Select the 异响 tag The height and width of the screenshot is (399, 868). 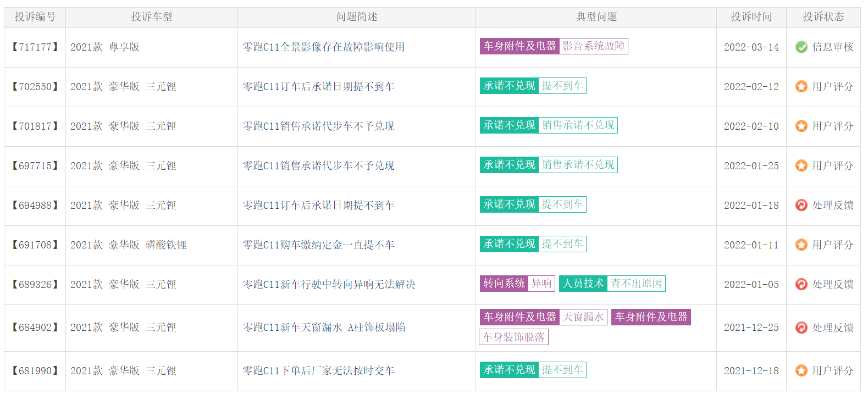coord(541,284)
